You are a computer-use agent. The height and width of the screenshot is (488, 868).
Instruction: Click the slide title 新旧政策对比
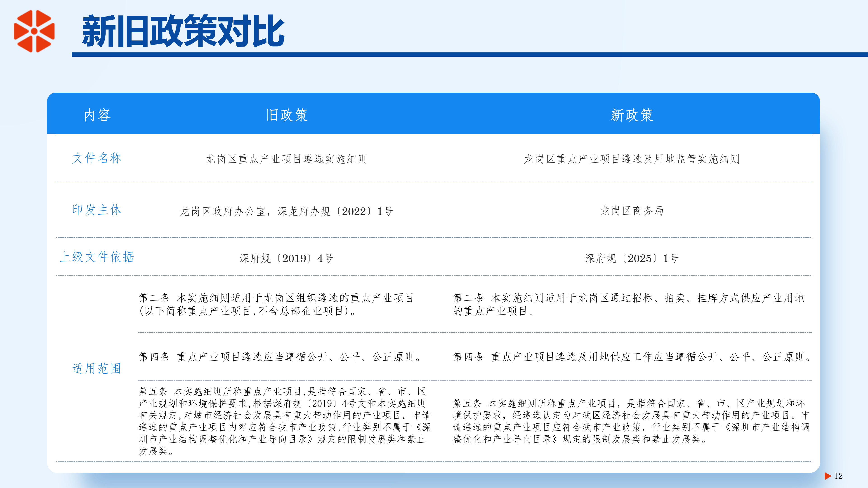click(183, 31)
